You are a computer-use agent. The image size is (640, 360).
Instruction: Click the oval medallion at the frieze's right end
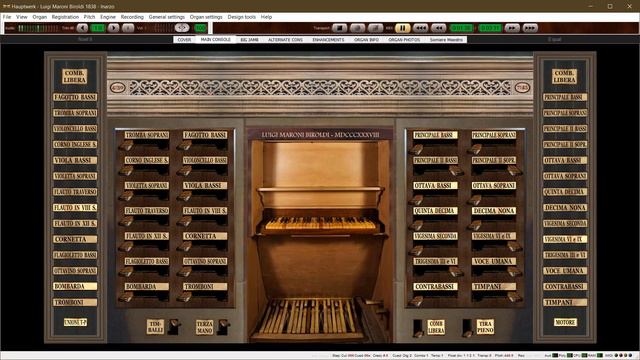(522, 88)
